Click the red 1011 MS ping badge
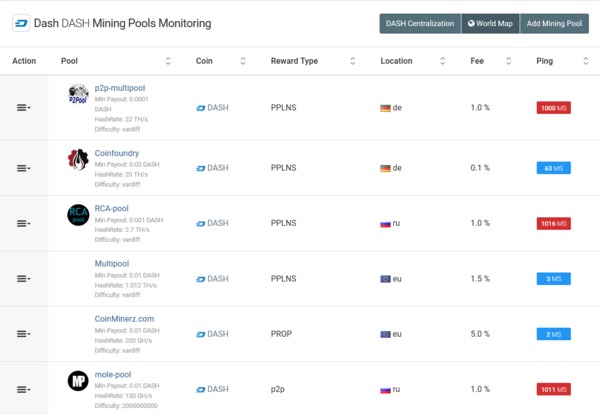 tap(553, 389)
